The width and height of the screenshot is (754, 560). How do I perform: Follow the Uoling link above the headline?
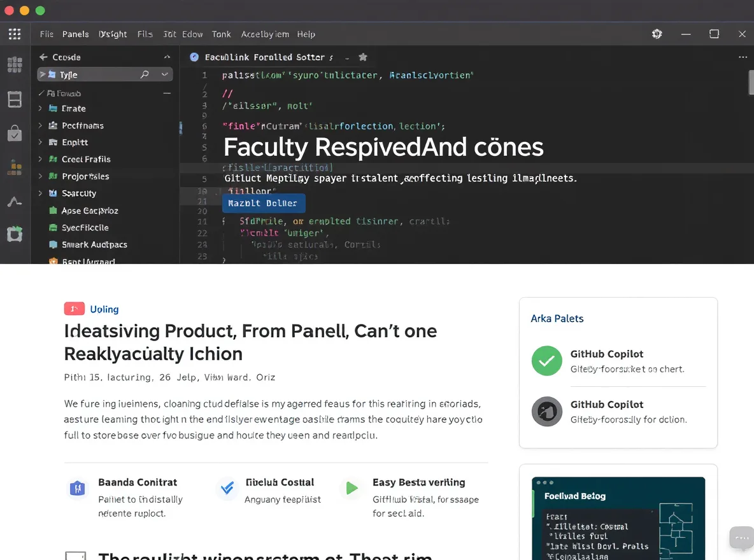[104, 309]
